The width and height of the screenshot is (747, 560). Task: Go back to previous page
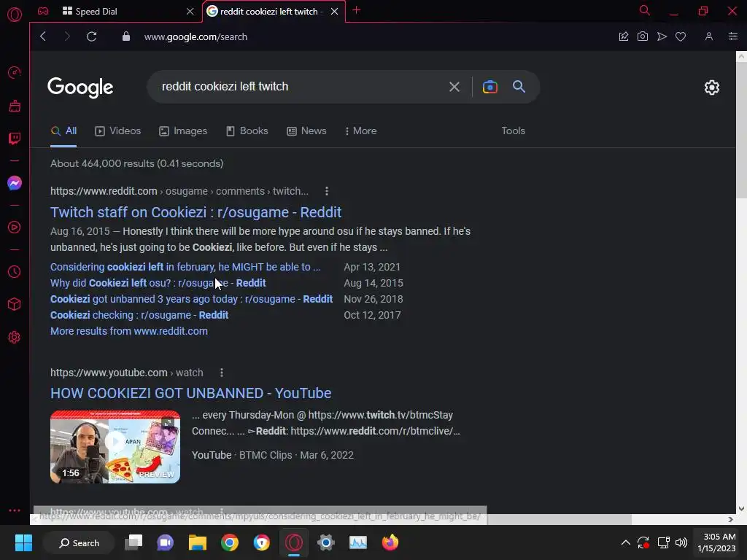coord(43,36)
